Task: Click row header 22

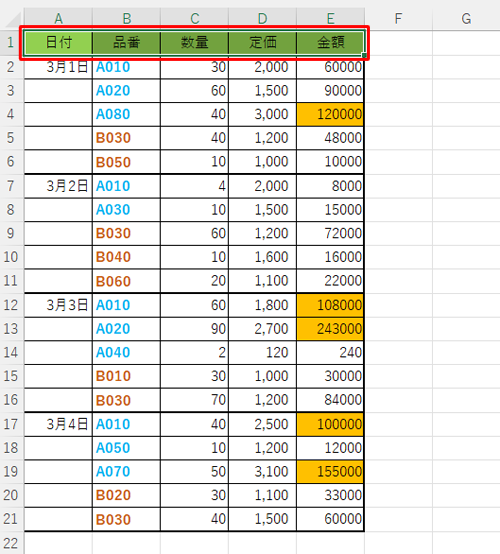Action: click(11, 543)
